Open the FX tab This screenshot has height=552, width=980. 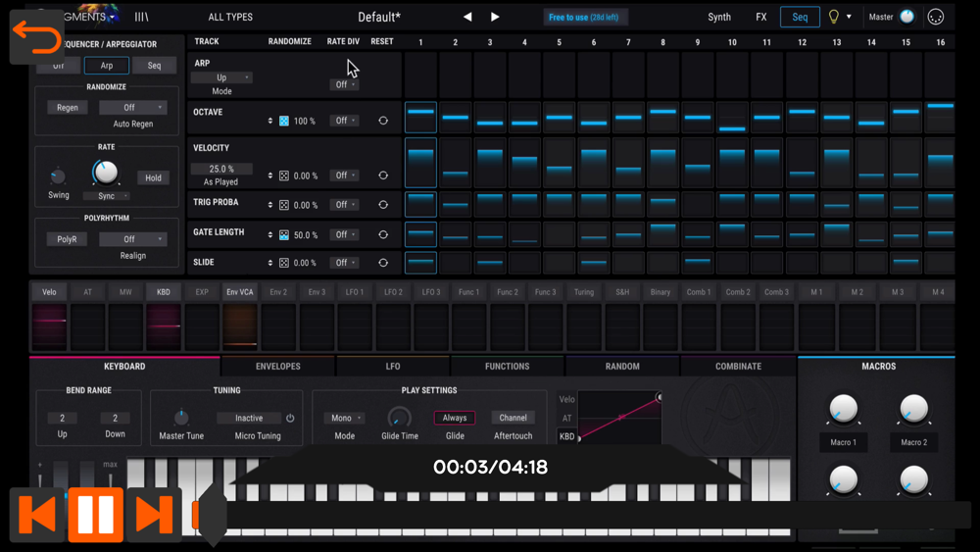tap(760, 17)
